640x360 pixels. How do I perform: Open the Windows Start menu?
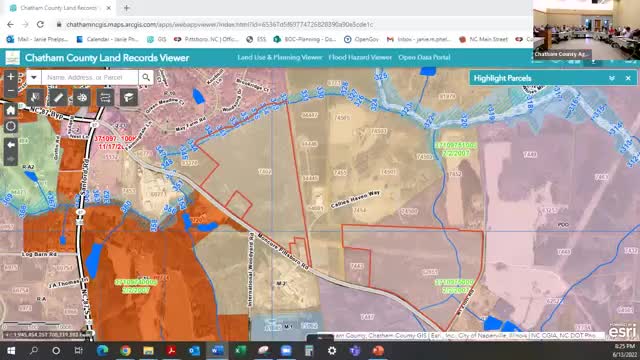[x=11, y=351]
